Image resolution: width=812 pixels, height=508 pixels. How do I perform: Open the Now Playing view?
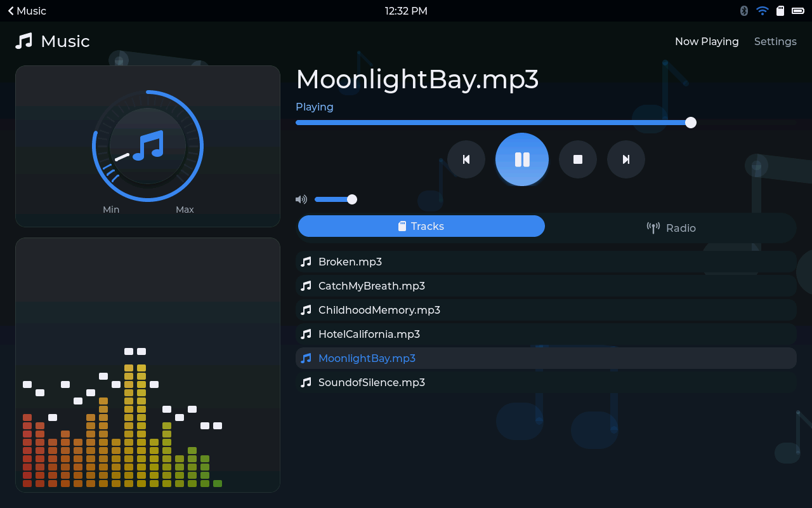coord(707,41)
